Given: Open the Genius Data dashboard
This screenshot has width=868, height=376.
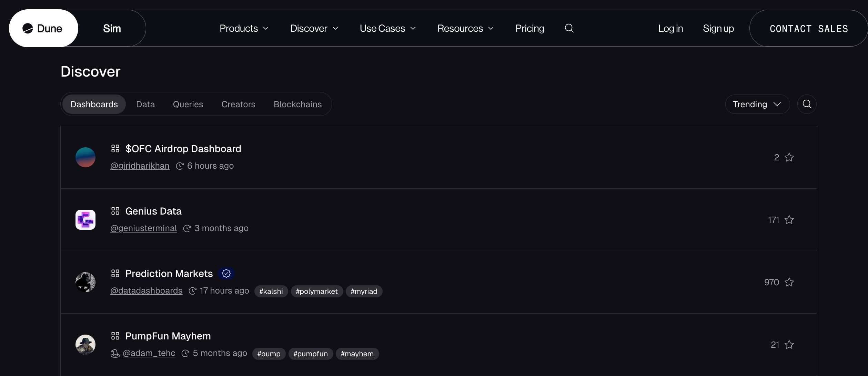Looking at the screenshot, I should pyautogui.click(x=153, y=211).
